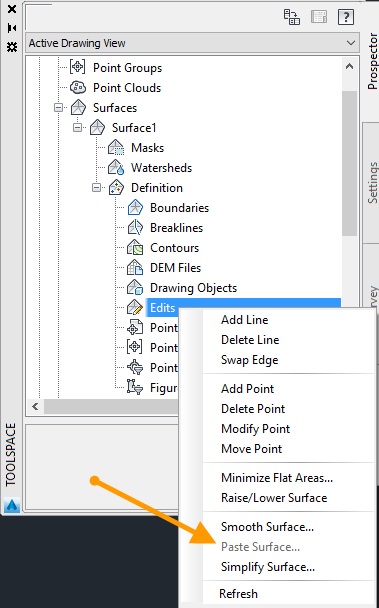
Task: Choose Modify Point menu entry
Action: point(255,429)
